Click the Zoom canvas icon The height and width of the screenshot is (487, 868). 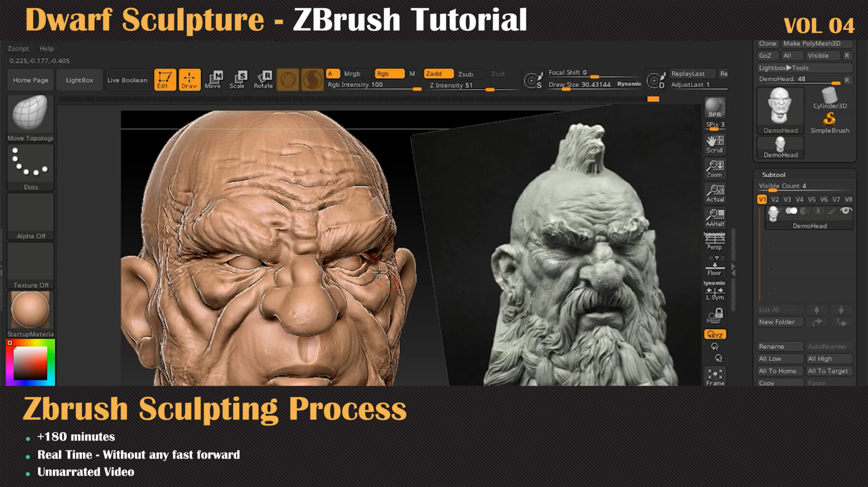[714, 168]
